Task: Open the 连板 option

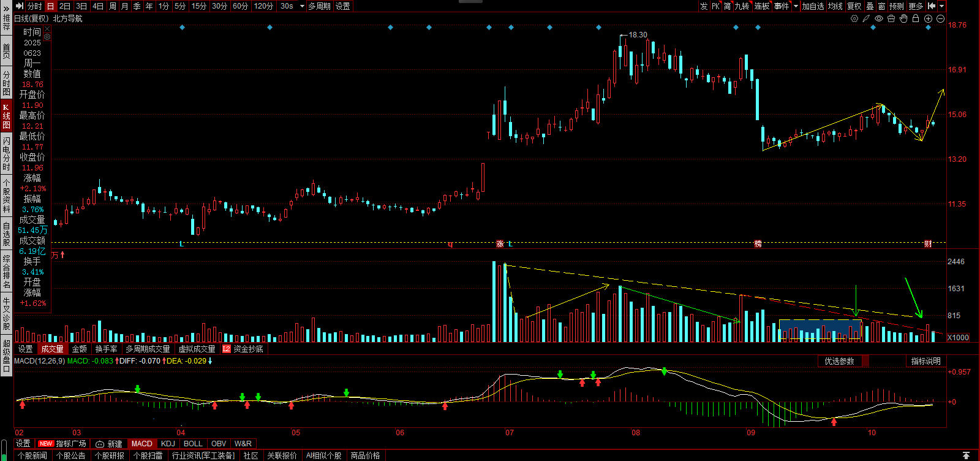Action: pyautogui.click(x=762, y=6)
